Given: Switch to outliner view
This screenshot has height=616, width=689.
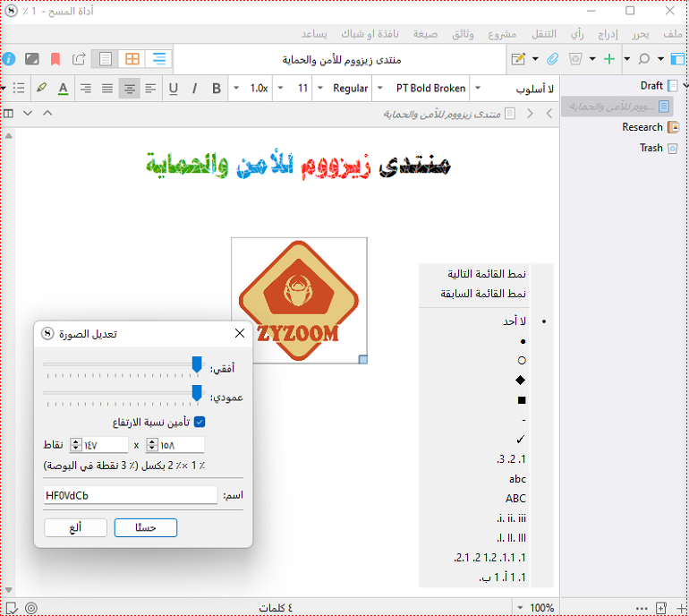Looking at the screenshot, I should click(159, 59).
